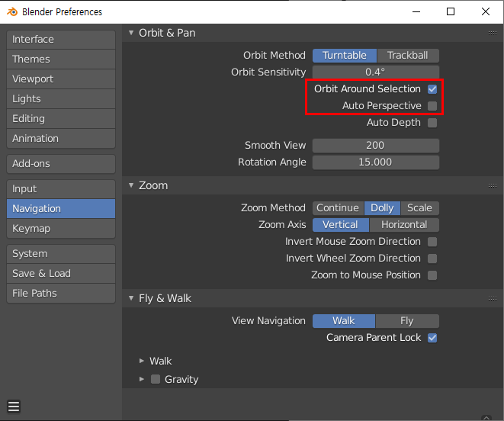The image size is (504, 421).
Task: Select the Navigation preferences tab
Action: (61, 209)
